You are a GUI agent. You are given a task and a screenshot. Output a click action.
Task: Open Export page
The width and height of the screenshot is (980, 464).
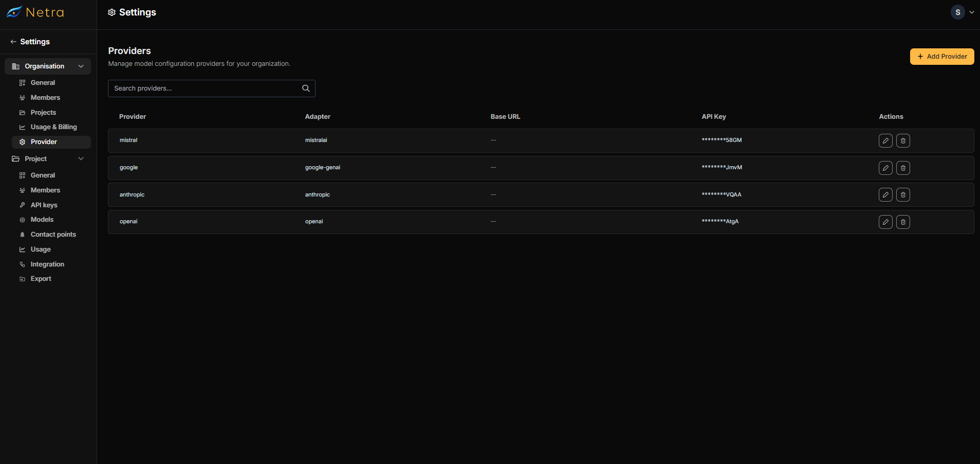pyautogui.click(x=41, y=279)
